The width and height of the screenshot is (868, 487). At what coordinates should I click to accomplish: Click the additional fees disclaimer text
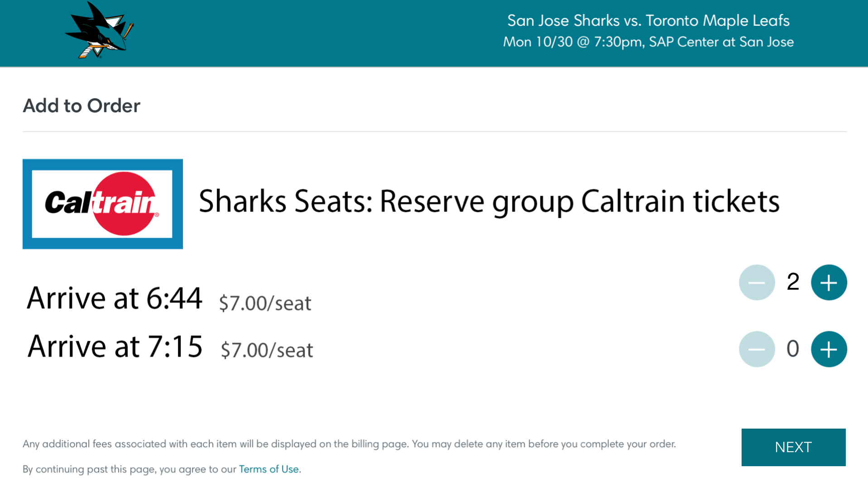349,444
